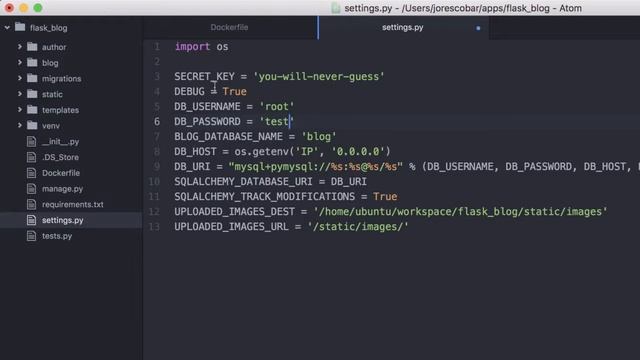The width and height of the screenshot is (640, 360).
Task: Open tests.py from the tree
Action: 57,236
